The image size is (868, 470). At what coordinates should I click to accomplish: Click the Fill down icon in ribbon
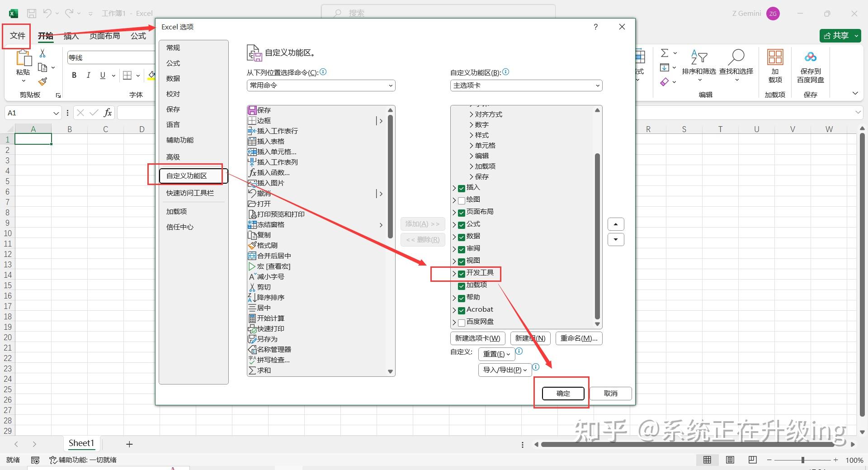coord(664,68)
